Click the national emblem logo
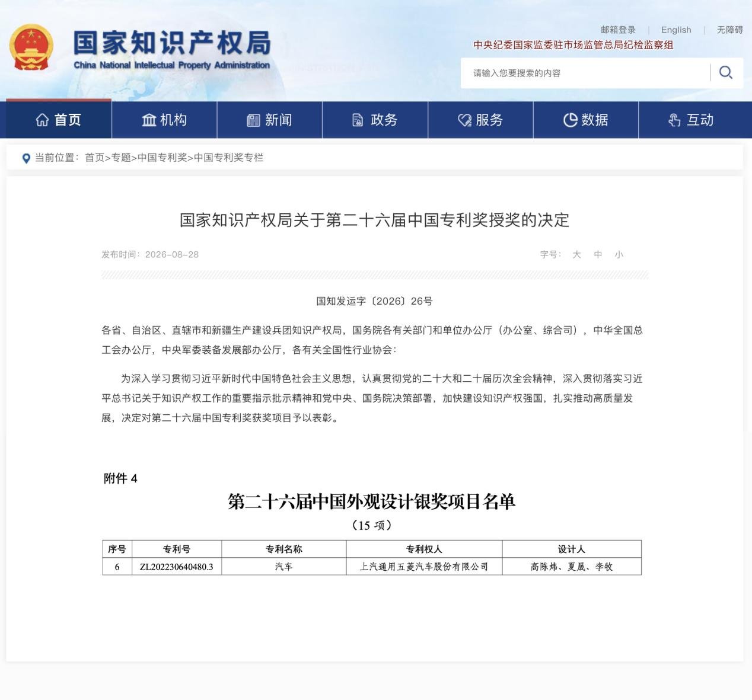 pos(31,47)
